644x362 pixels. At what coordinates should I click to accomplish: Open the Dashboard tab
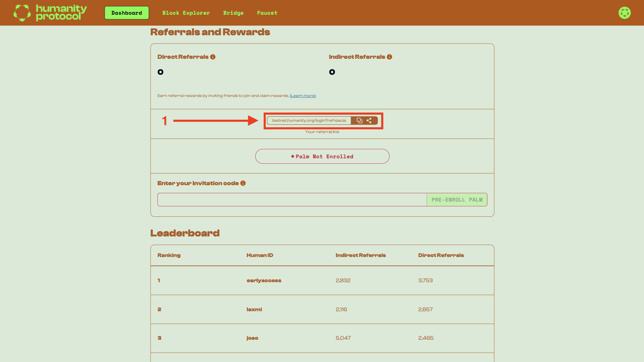point(126,13)
